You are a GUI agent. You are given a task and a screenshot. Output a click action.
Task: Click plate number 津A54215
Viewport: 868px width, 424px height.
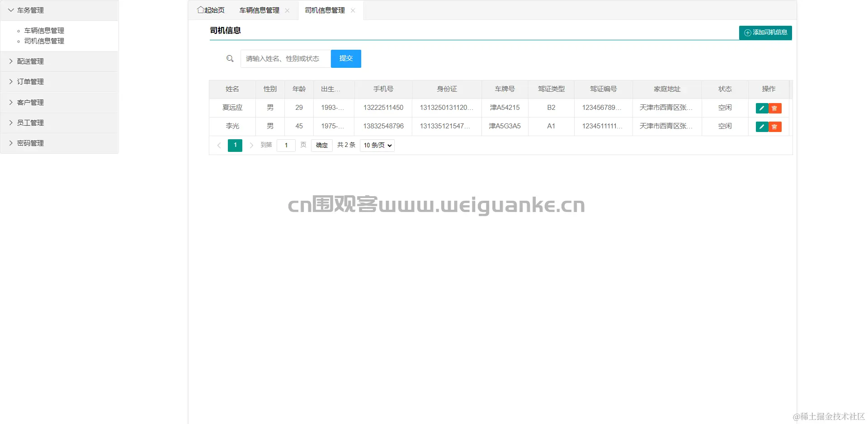click(505, 108)
